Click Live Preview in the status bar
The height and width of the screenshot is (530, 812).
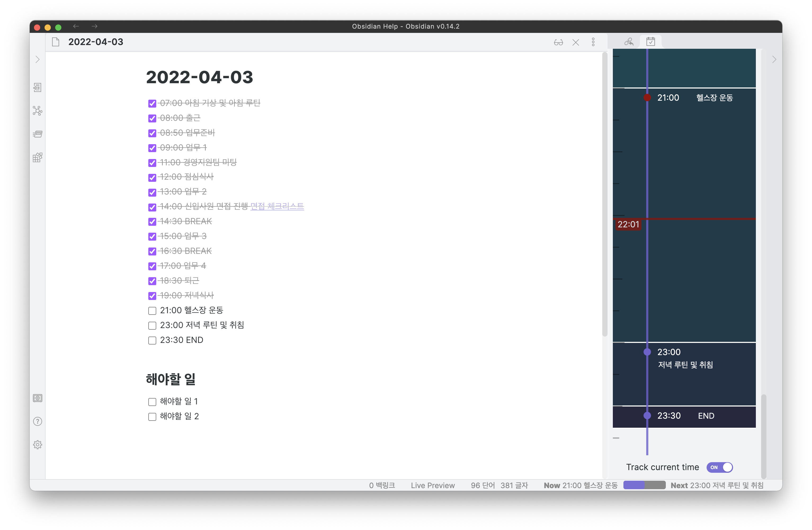tap(432, 485)
